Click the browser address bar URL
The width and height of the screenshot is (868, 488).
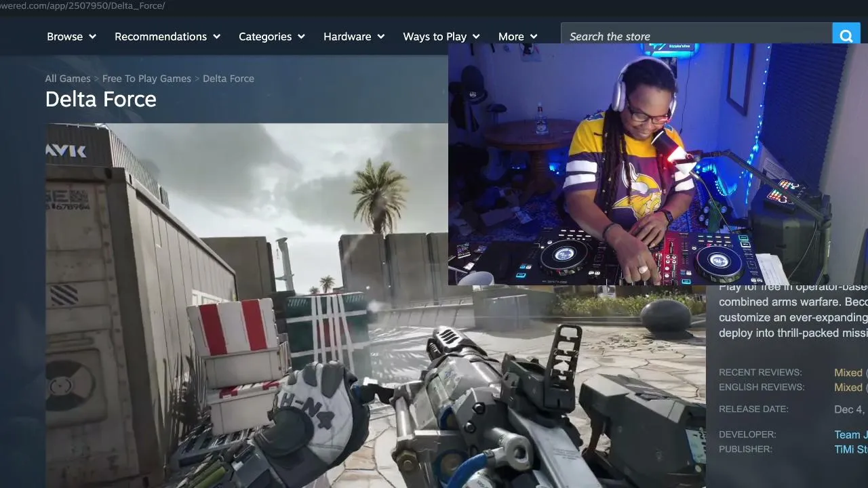83,6
